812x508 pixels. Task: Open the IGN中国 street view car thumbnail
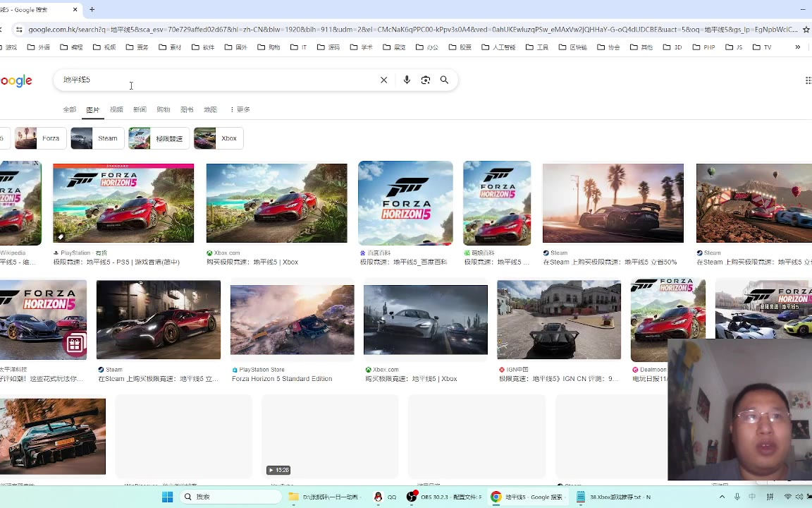(559, 320)
